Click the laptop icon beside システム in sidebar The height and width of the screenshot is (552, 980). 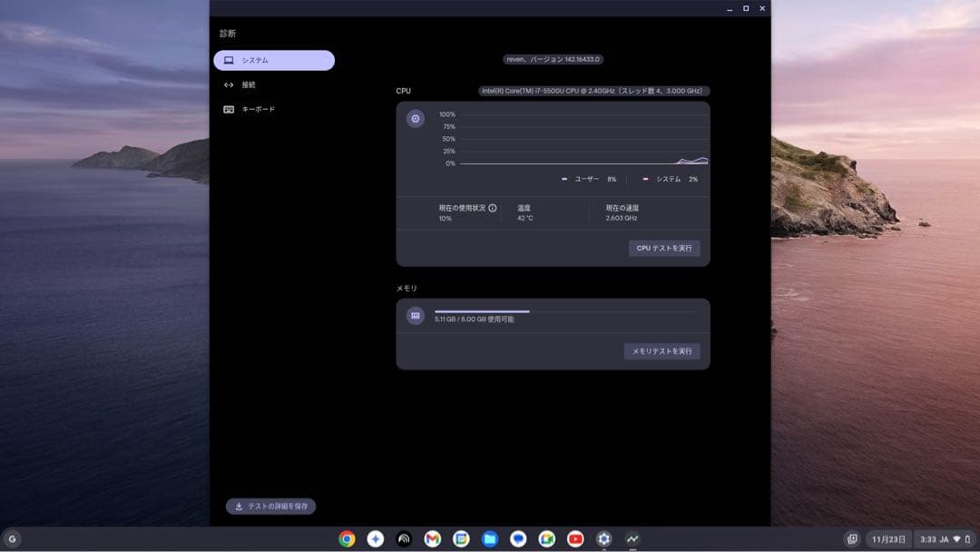pos(230,60)
